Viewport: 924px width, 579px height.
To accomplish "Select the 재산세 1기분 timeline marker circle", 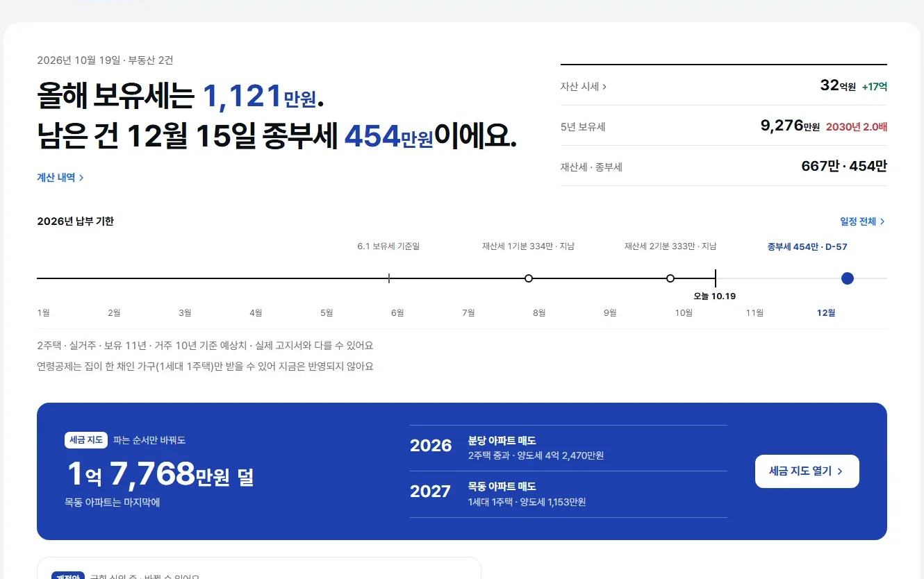I will click(529, 278).
